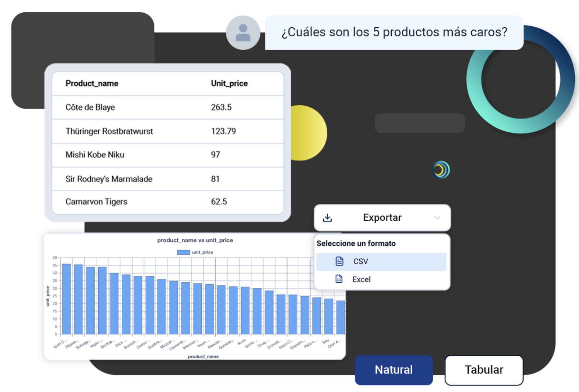Image resolution: width=579 pixels, height=392 pixels.
Task: Click the large gradient ring logo
Action: (521, 80)
